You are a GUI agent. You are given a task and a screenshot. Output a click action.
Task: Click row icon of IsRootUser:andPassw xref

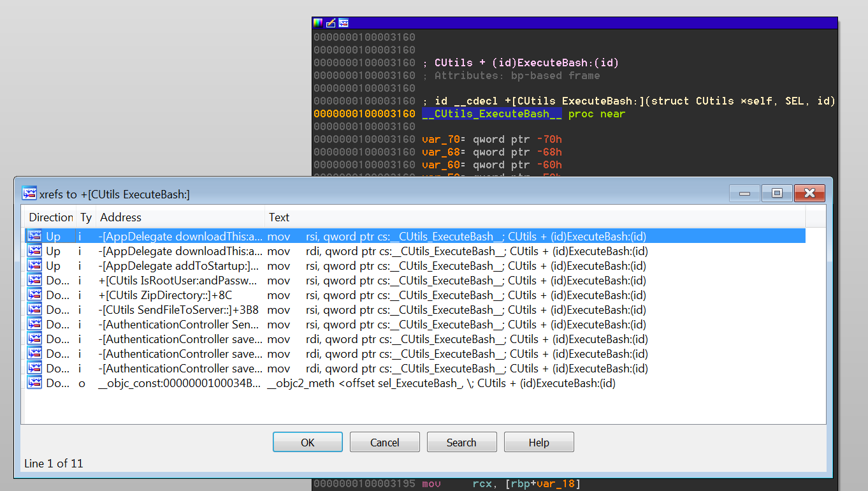(34, 281)
